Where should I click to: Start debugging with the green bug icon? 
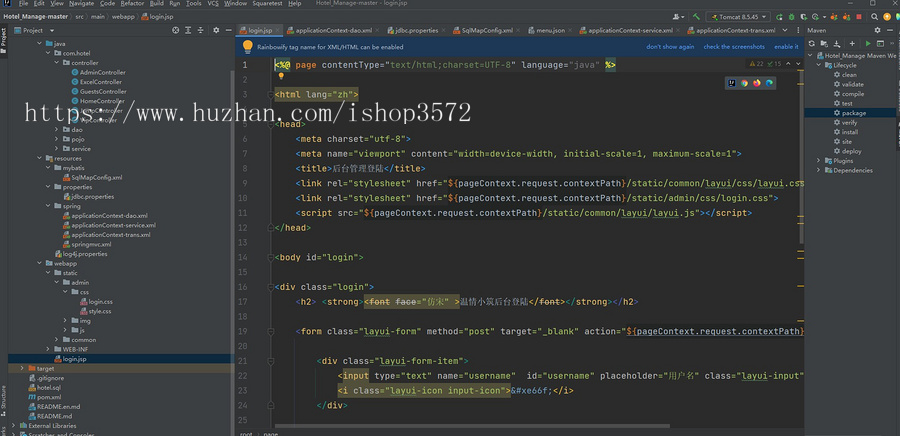tap(792, 17)
